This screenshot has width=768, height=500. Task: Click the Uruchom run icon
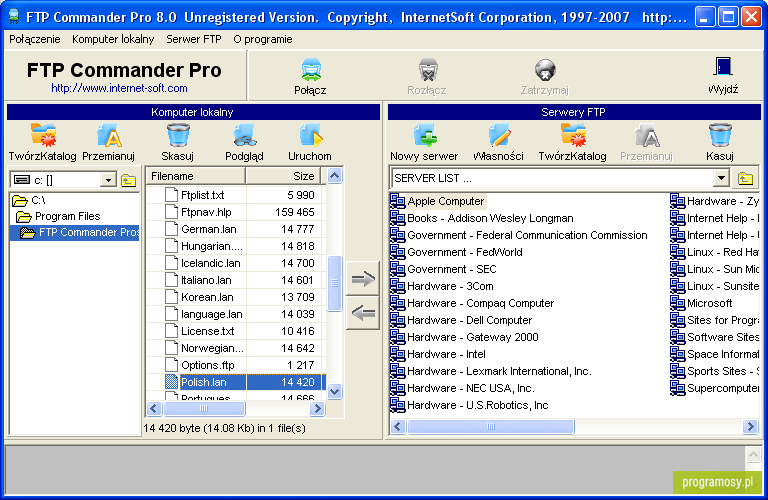311,135
